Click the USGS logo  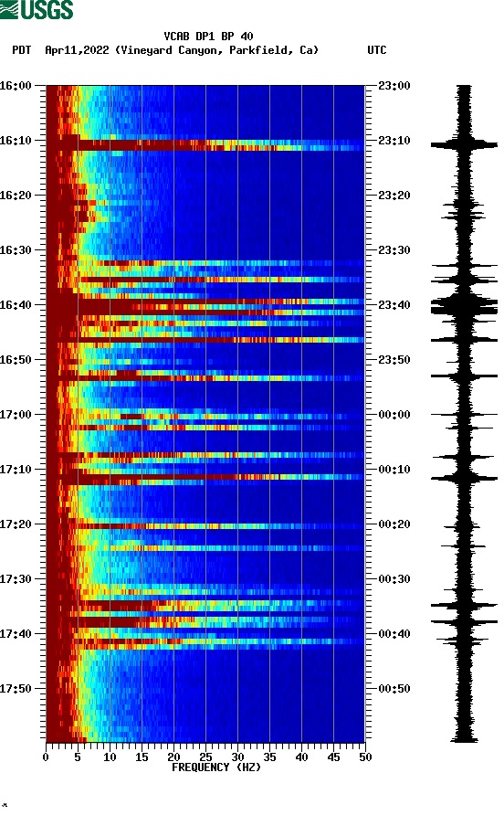37,9
